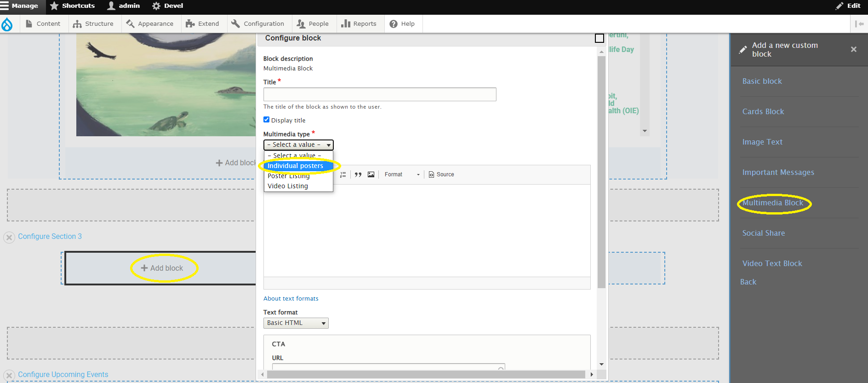Click inside the rich text editor area
The height and width of the screenshot is (383, 868).
427,230
